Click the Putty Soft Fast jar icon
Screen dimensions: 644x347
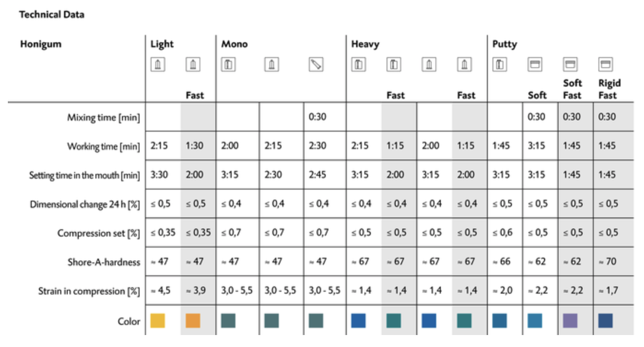(x=570, y=65)
